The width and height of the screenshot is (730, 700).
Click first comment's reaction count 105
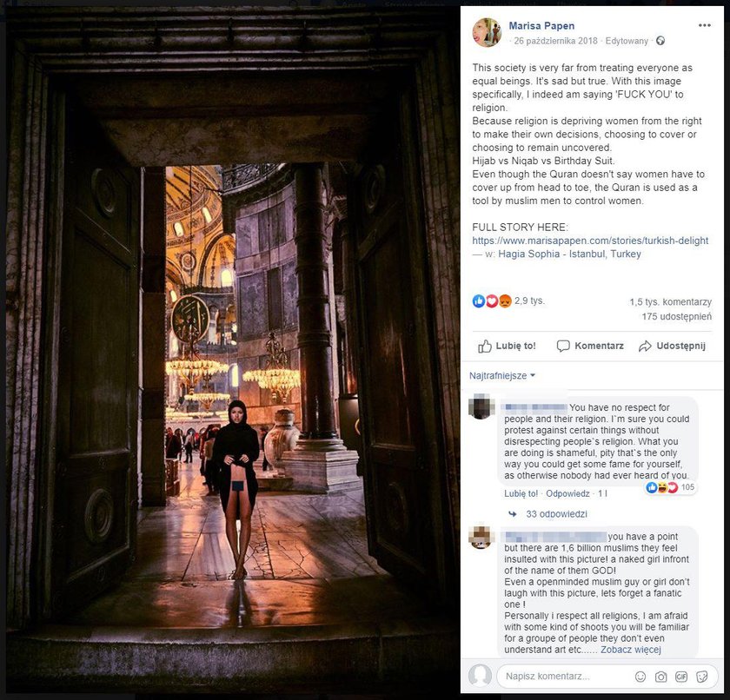pyautogui.click(x=687, y=487)
